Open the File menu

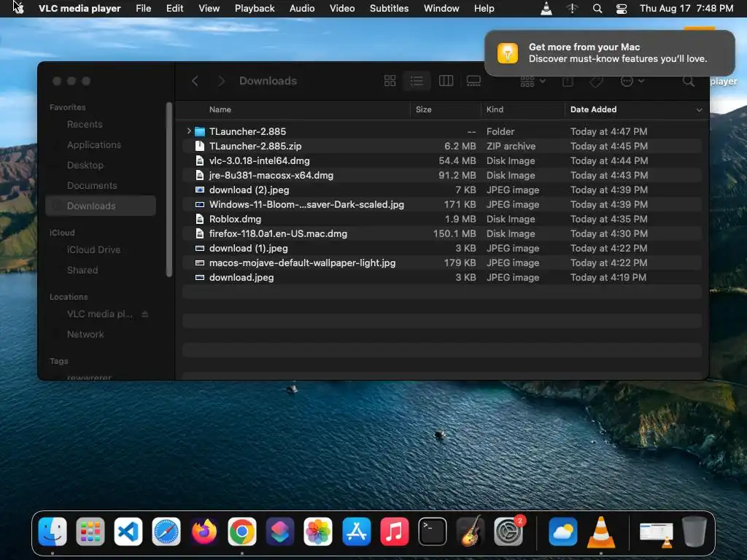144,9
